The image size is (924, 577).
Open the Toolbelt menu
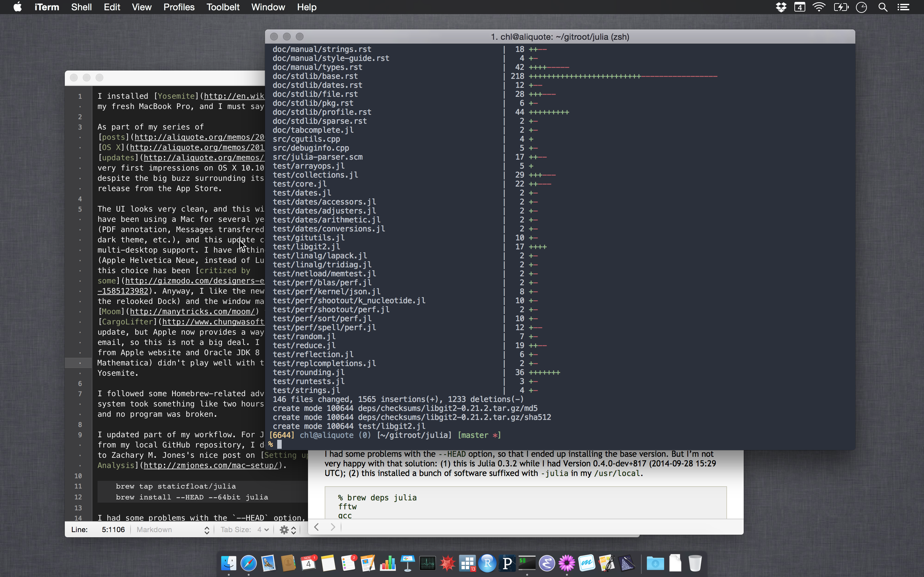coord(223,7)
